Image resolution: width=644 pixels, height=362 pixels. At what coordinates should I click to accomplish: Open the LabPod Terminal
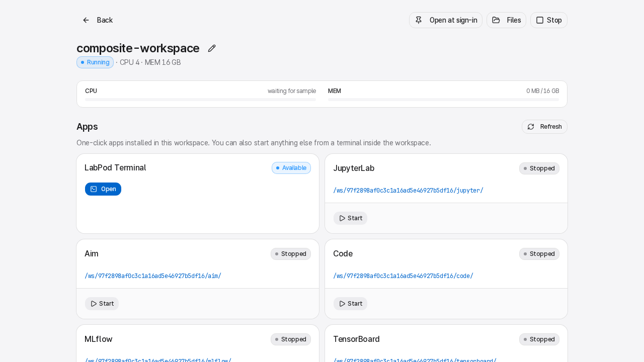click(x=103, y=189)
